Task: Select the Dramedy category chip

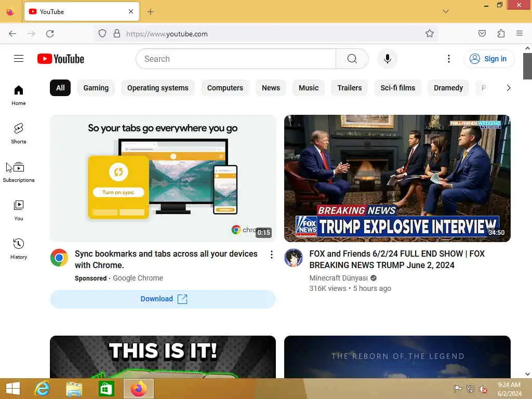Action: click(448, 88)
